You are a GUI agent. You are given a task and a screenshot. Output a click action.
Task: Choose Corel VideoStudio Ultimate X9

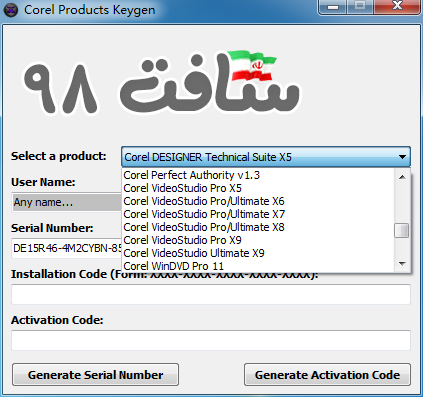(259, 253)
